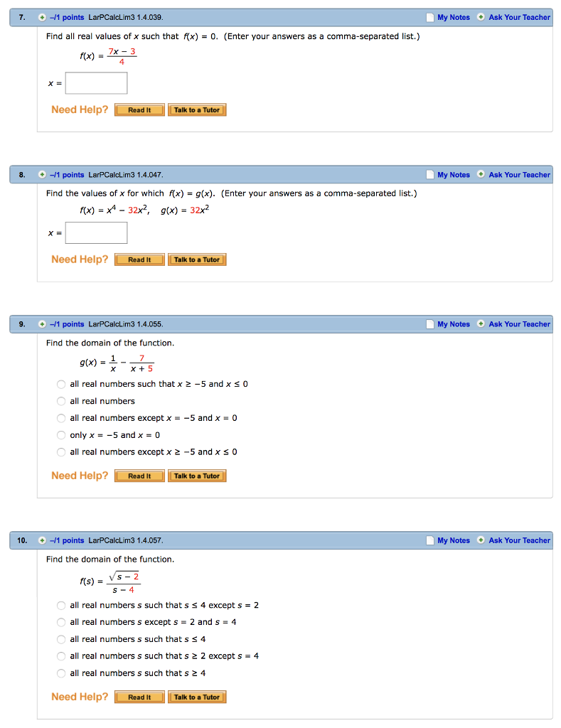561x728 pixels.
Task: Click the My Notes icon for question 10
Action: 429,540
